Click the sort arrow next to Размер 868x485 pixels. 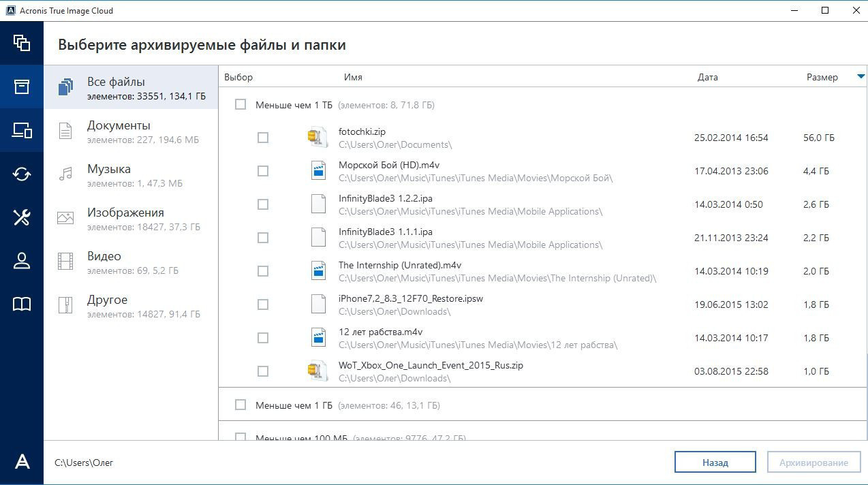point(861,77)
